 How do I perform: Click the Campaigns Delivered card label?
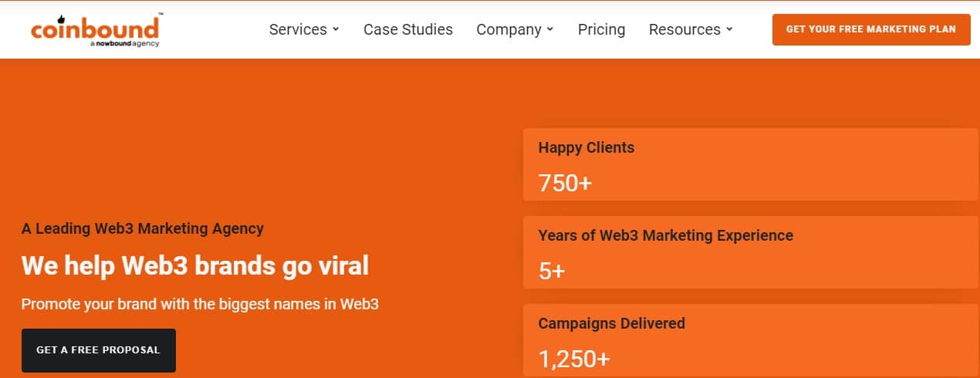611,323
